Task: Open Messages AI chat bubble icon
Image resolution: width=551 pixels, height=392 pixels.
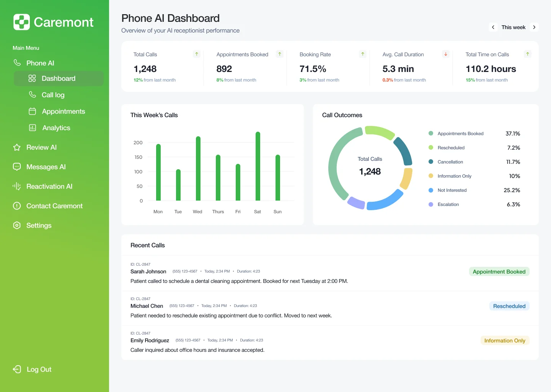Action: coord(16,167)
